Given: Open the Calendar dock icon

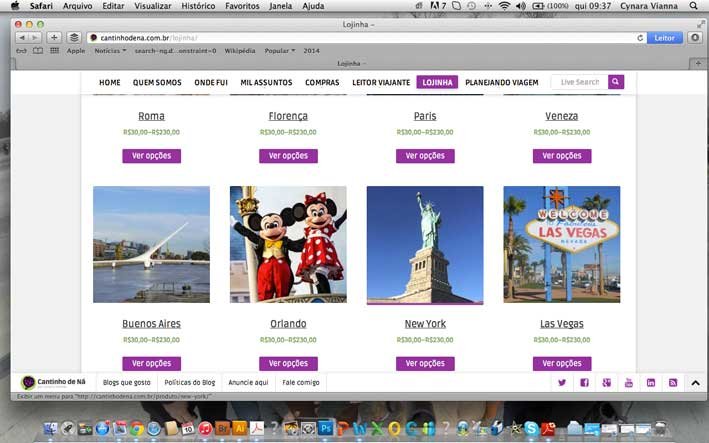Looking at the screenshot, I should point(188,428).
